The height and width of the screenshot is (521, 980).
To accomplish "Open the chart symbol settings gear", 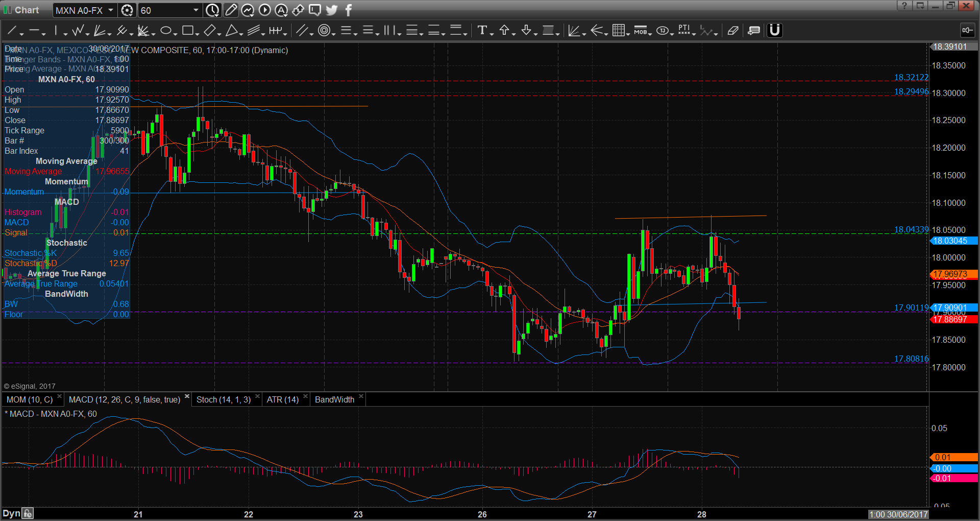I will (x=127, y=10).
